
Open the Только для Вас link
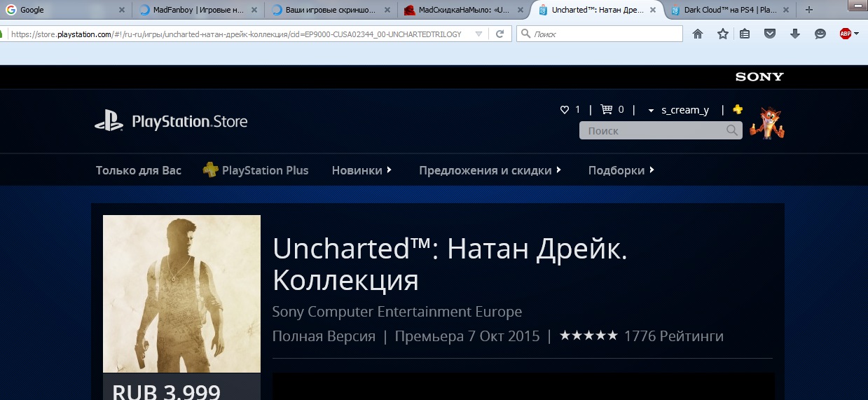pyautogui.click(x=139, y=170)
